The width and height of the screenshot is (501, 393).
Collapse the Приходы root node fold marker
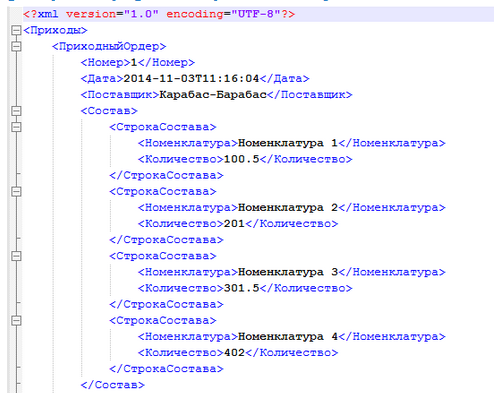[x=16, y=30]
